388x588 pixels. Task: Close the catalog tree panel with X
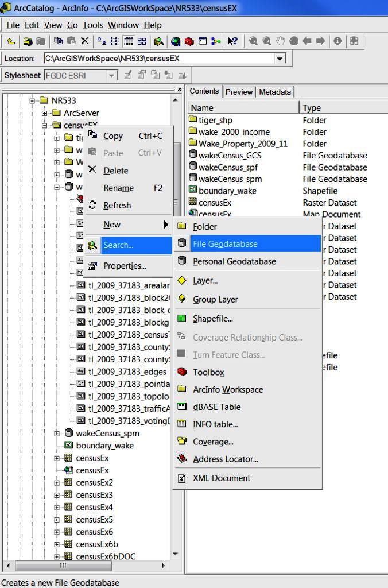coord(180,89)
